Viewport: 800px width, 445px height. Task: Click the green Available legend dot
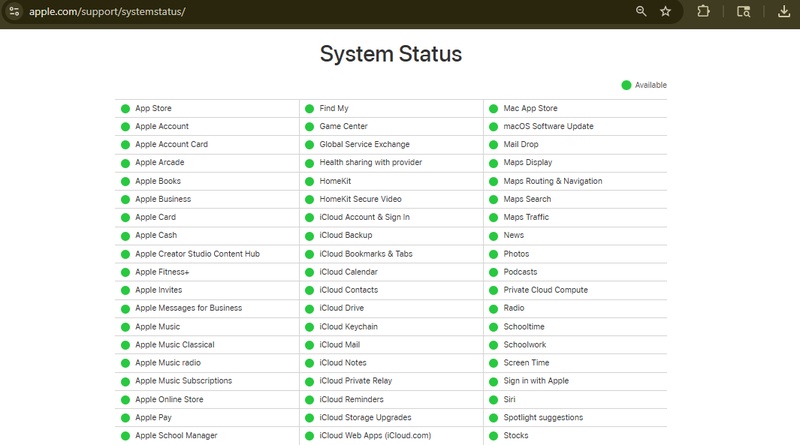point(626,85)
